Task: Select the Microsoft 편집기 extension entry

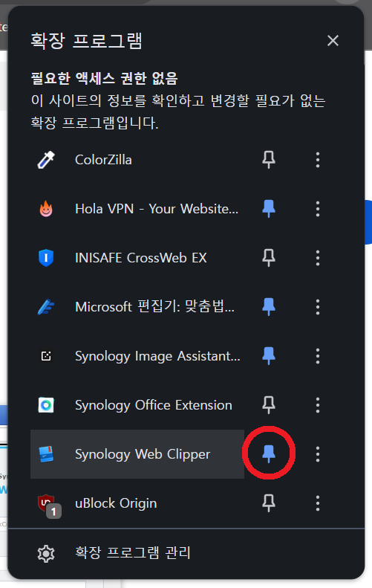Action: [137, 307]
